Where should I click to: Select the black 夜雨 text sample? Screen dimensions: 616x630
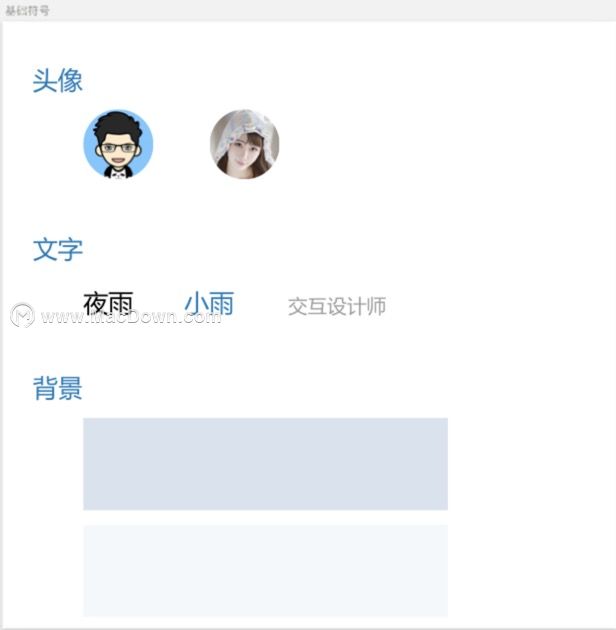click(108, 304)
